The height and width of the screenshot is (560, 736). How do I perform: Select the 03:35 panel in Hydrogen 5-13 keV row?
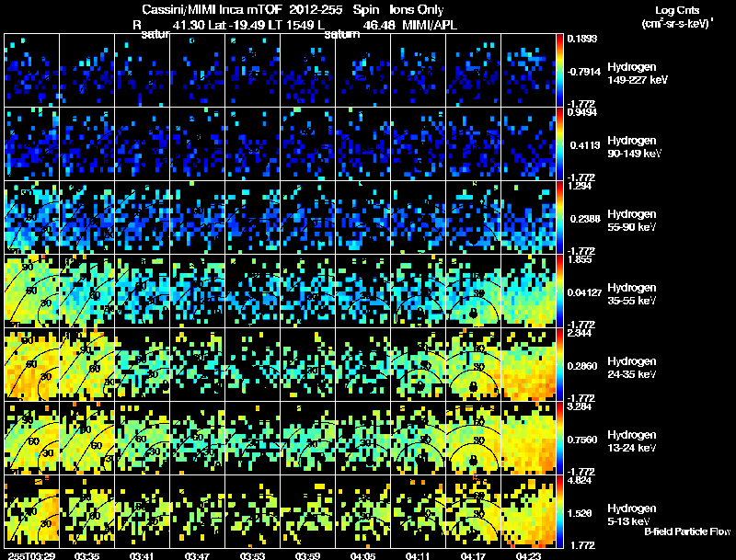[x=86, y=511]
